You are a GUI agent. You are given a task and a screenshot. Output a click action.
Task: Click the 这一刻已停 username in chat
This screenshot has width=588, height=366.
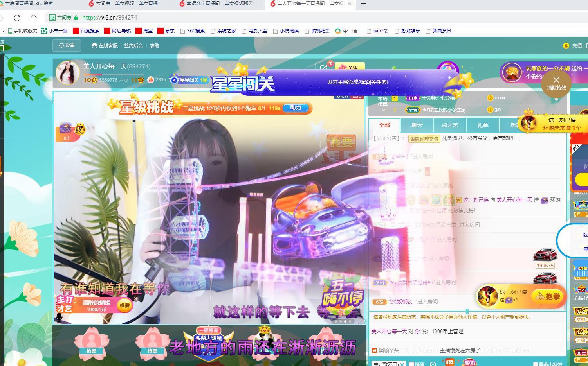[476, 200]
